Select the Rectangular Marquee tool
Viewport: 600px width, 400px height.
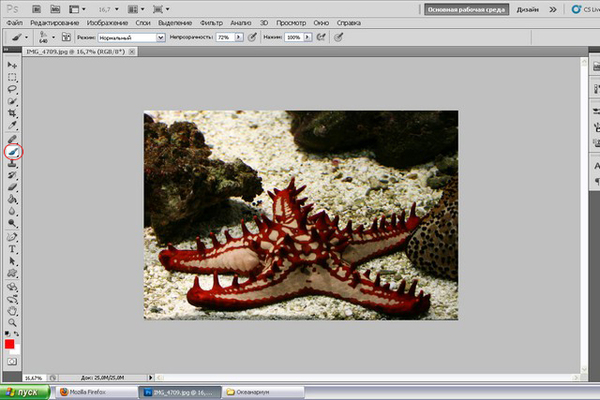click(x=12, y=77)
